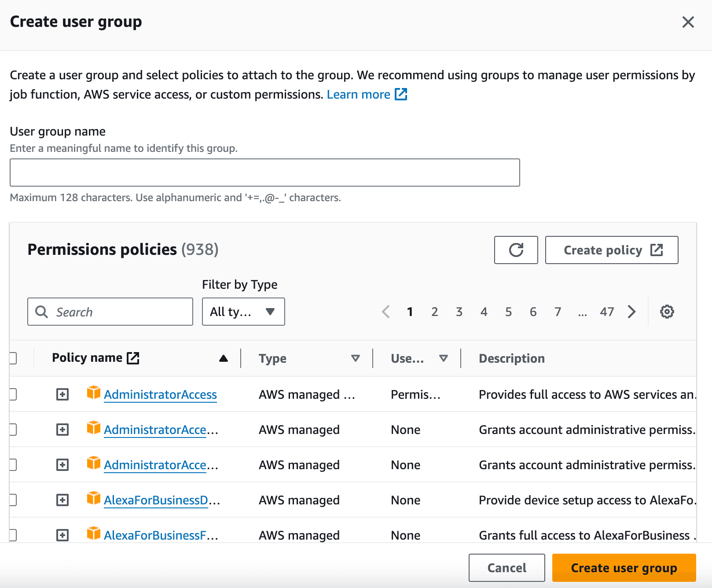This screenshot has width=712, height=588.
Task: Click the search magnifier icon
Action: (x=42, y=312)
